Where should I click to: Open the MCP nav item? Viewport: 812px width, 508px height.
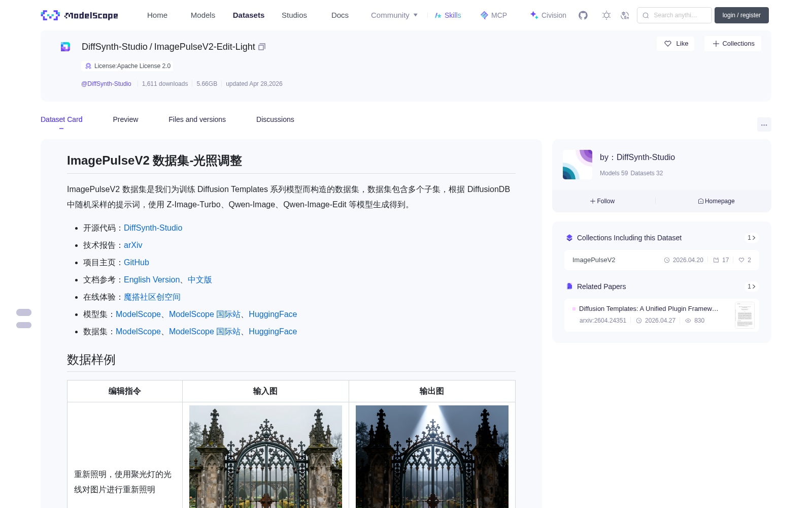(494, 15)
